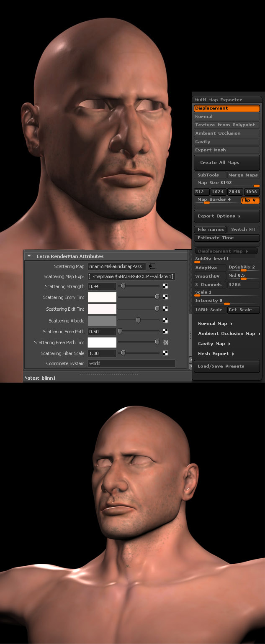Toggle the Displacement map option
This screenshot has width=265, height=644.
[x=226, y=108]
